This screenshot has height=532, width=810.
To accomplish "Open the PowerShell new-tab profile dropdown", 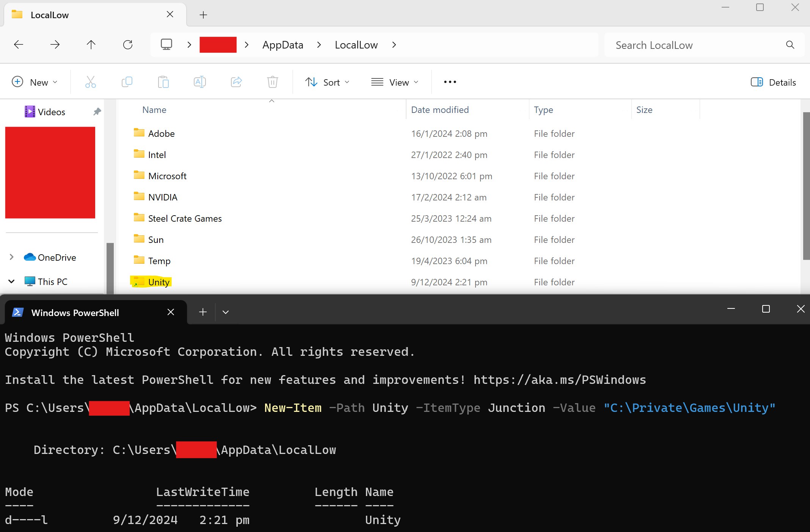I will (x=226, y=312).
